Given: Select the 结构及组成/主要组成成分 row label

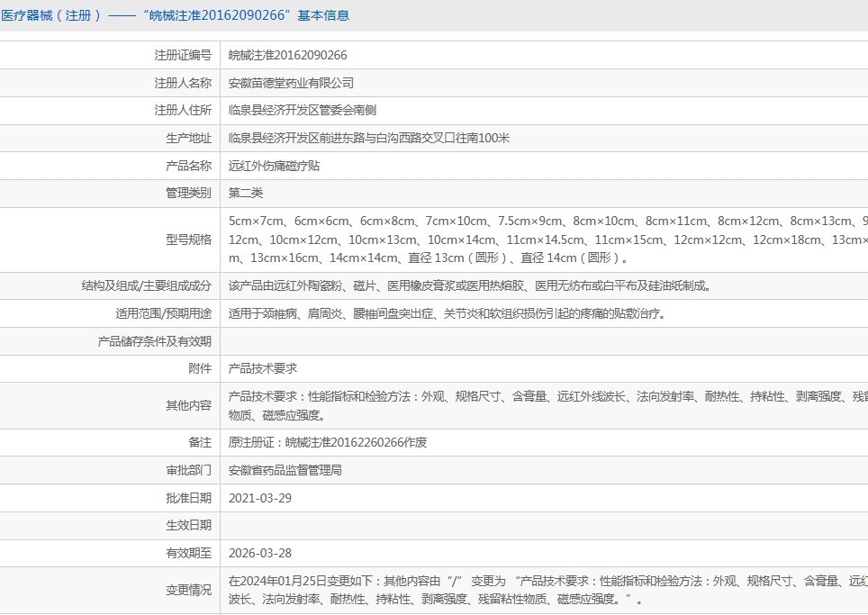Looking at the screenshot, I should (x=146, y=285).
